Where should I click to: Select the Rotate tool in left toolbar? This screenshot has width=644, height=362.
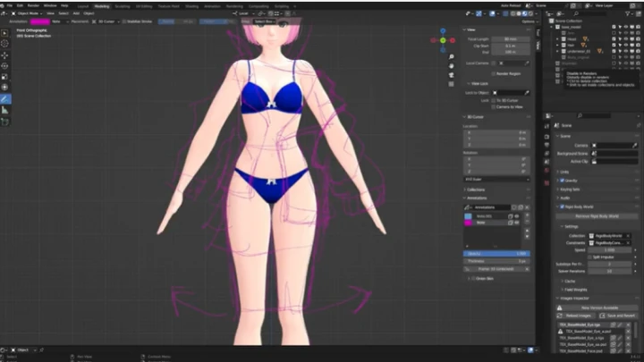click(x=5, y=65)
